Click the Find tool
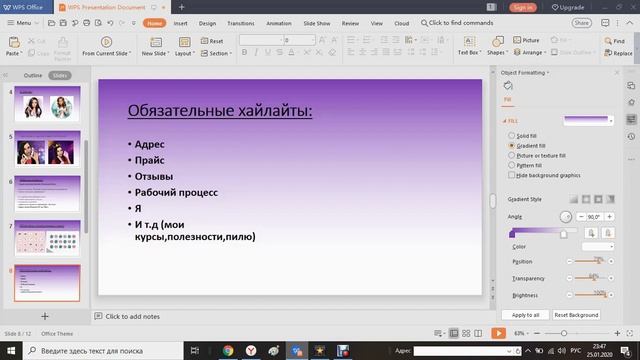Image resolution: width=640 pixels, height=360 pixels. coord(615,41)
